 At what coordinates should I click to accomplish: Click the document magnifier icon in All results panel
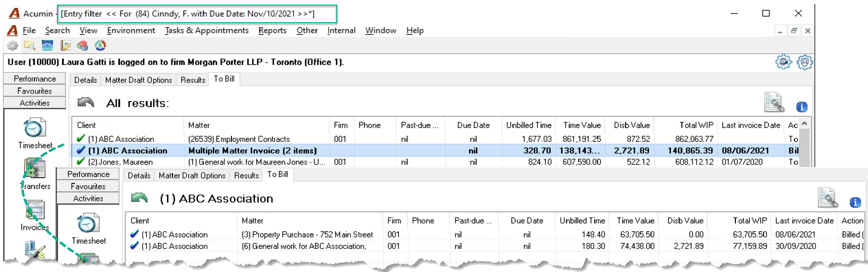[x=774, y=102]
